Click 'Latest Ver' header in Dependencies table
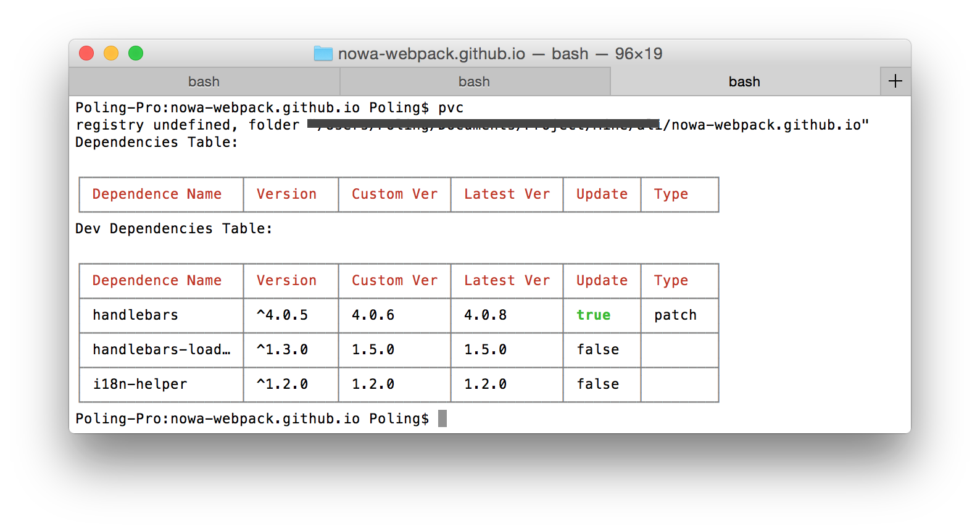 (x=507, y=194)
